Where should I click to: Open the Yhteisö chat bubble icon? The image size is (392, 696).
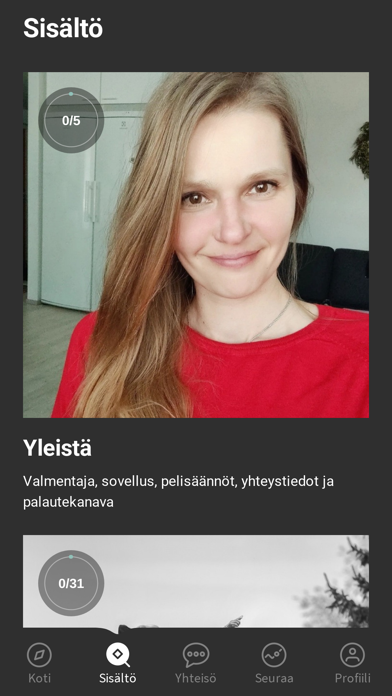[196, 655]
